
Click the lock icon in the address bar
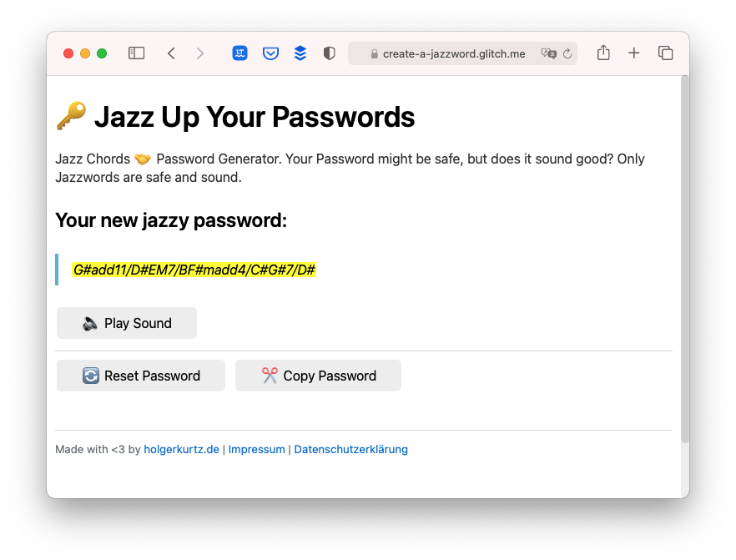point(373,53)
